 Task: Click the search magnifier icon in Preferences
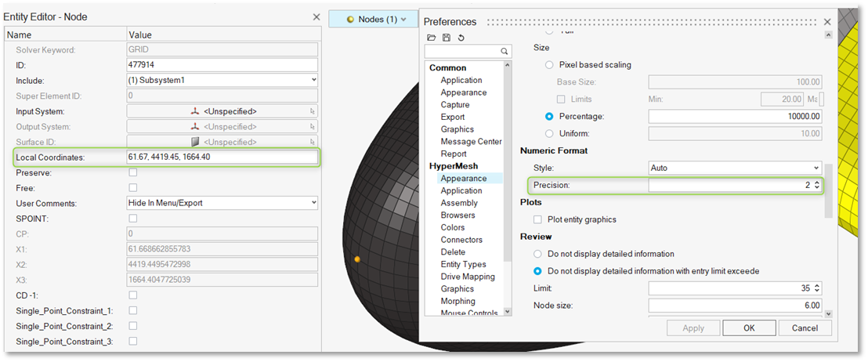[x=505, y=52]
